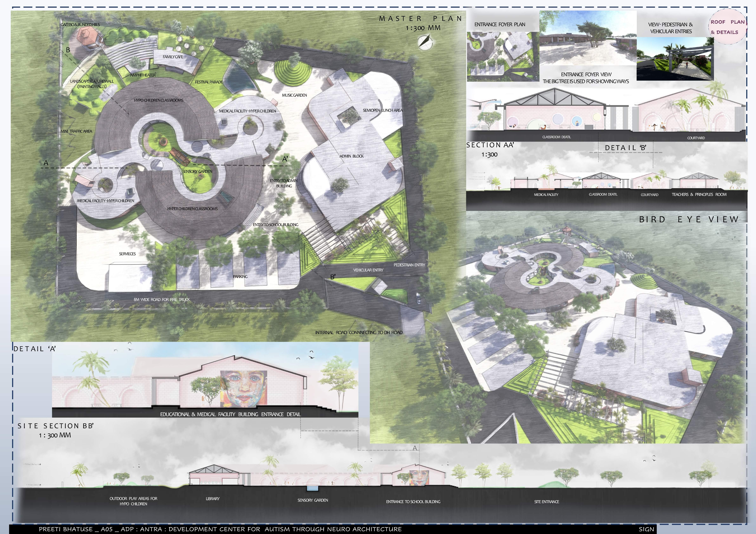This screenshot has width=756, height=534.
Task: Click the SITE SECTION BB' heading
Action: [56, 426]
